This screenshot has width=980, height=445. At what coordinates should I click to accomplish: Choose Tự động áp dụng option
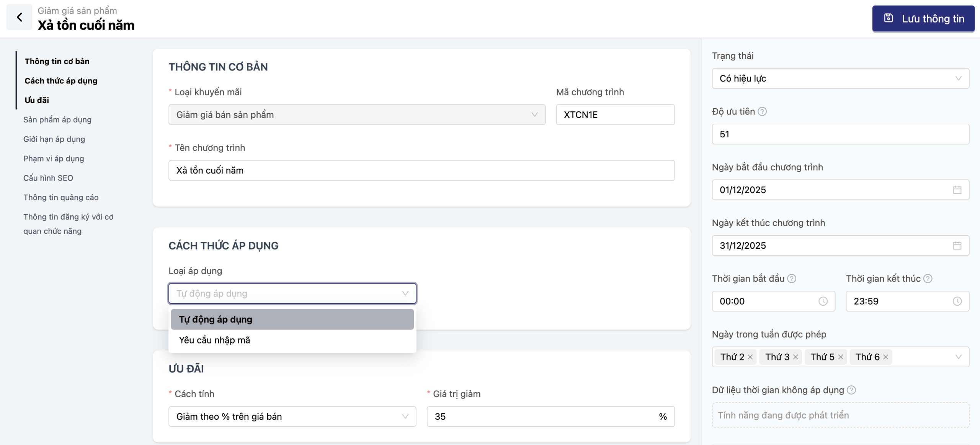tap(216, 319)
